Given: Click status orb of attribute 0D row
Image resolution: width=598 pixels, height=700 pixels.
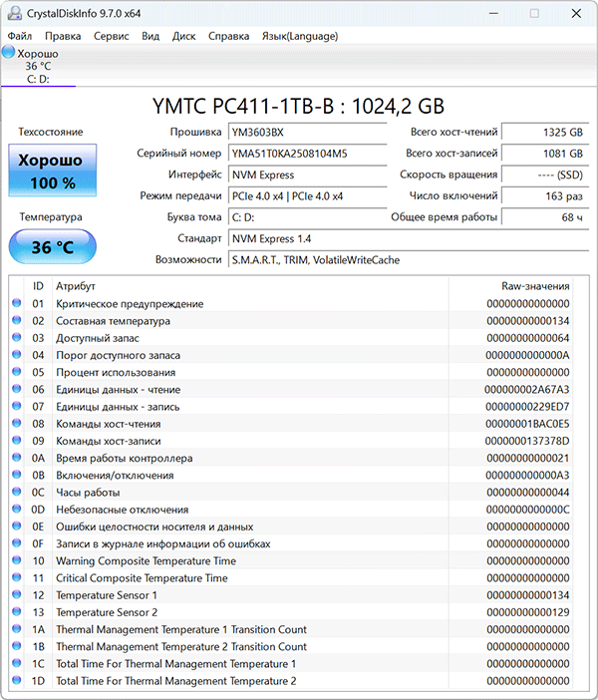Looking at the screenshot, I should click(x=17, y=509).
